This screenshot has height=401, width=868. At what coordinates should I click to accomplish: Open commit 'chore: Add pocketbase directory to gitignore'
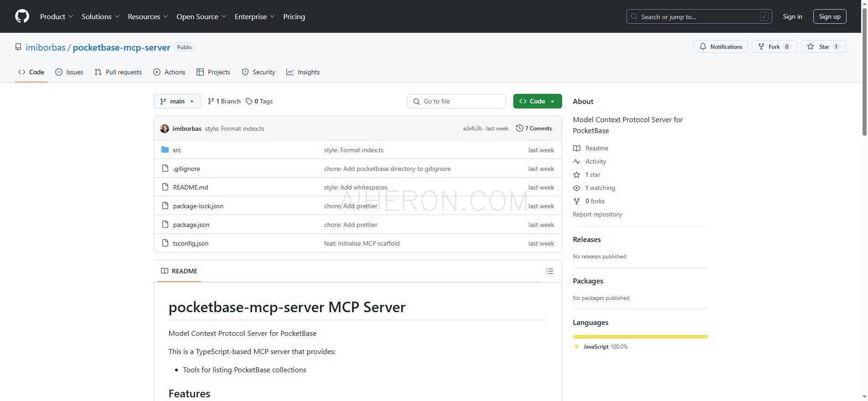pos(387,169)
